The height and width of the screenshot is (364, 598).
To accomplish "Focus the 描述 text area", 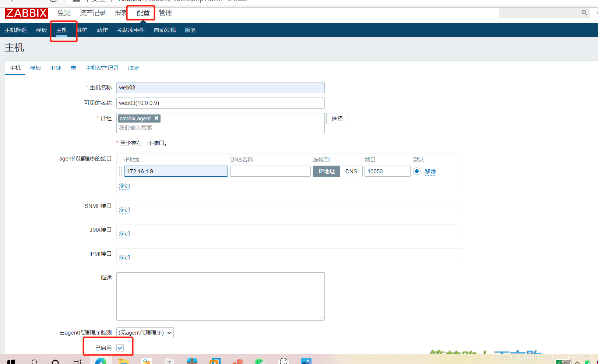I will [x=221, y=296].
